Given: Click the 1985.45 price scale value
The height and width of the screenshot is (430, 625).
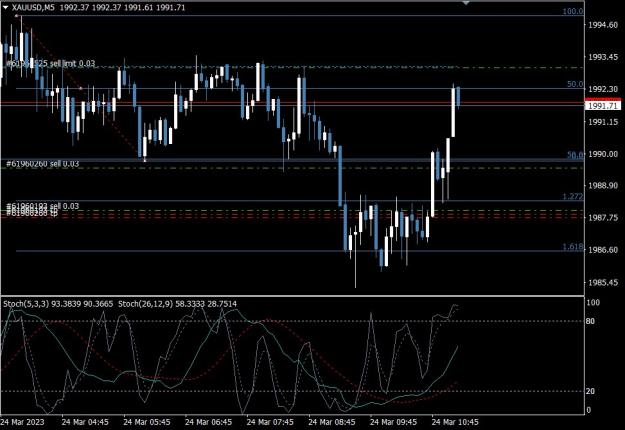Looking at the screenshot, I should [x=603, y=282].
